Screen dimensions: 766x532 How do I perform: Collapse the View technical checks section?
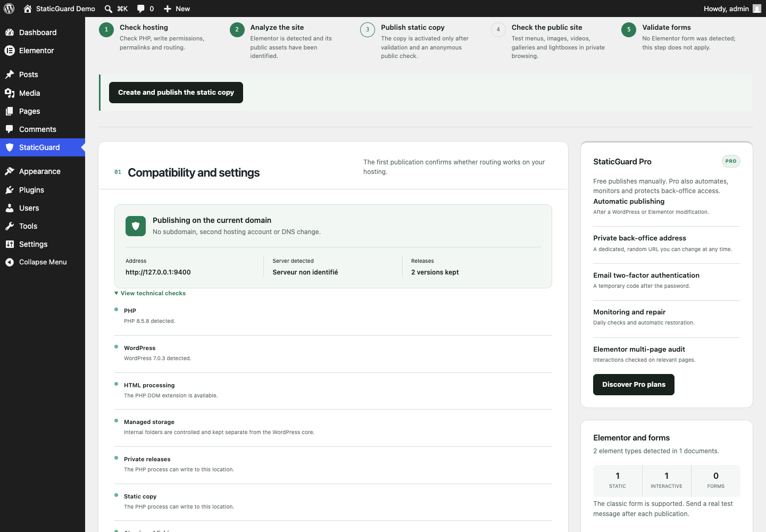(x=150, y=293)
